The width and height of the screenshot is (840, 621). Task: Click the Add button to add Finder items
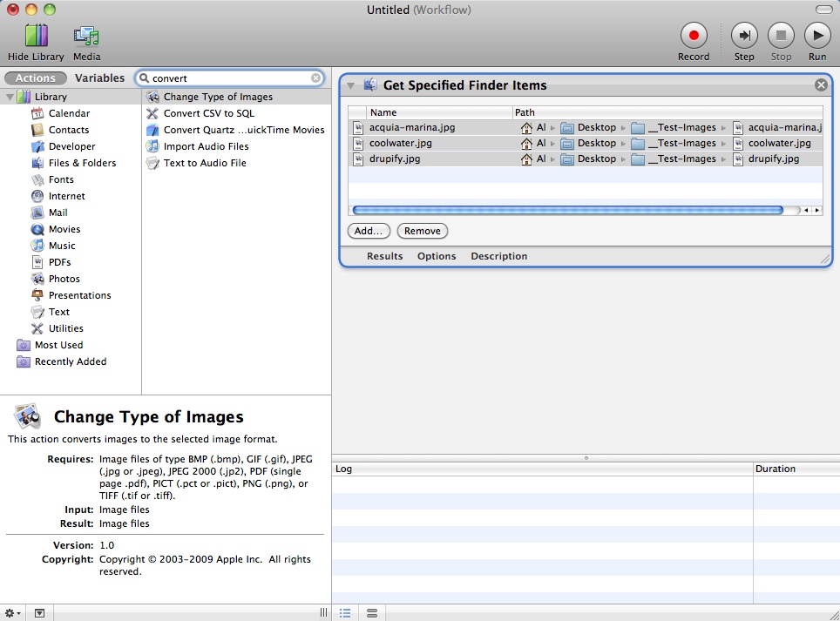368,231
